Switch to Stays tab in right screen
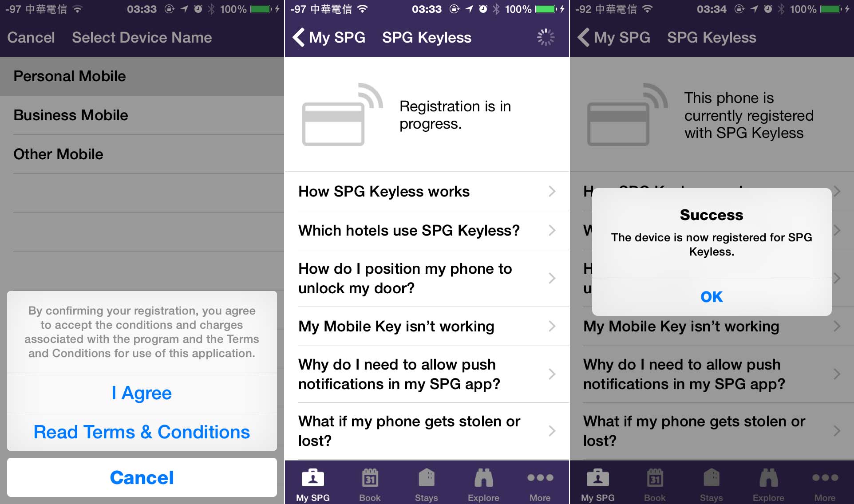The height and width of the screenshot is (504, 854). [712, 484]
